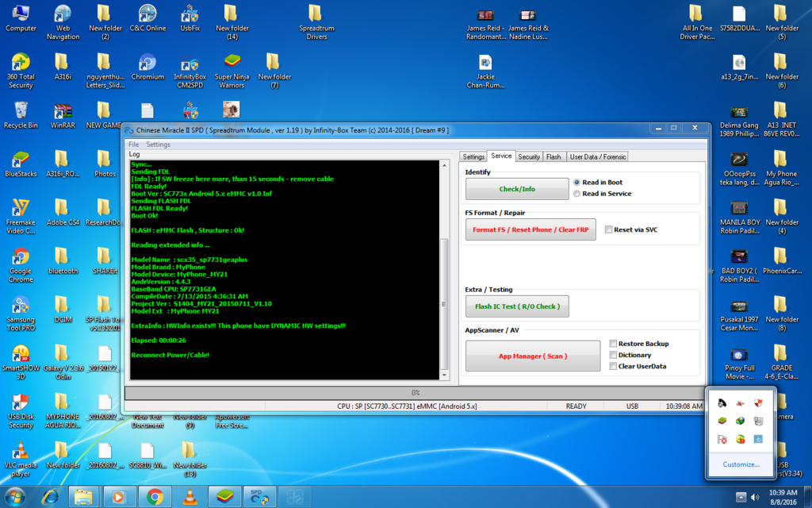Click the red shield tray icon
The width and height of the screenshot is (812, 508).
tap(758, 402)
